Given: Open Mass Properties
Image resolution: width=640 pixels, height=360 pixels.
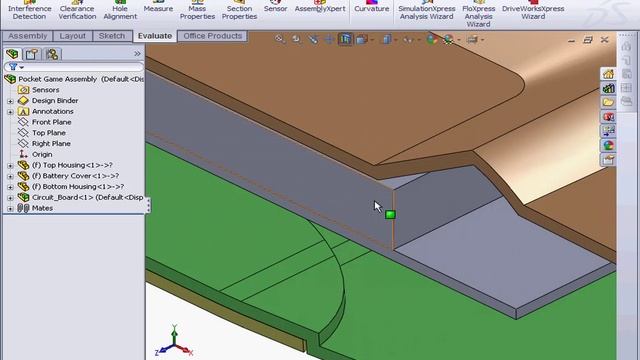Looking at the screenshot, I should pos(197,10).
